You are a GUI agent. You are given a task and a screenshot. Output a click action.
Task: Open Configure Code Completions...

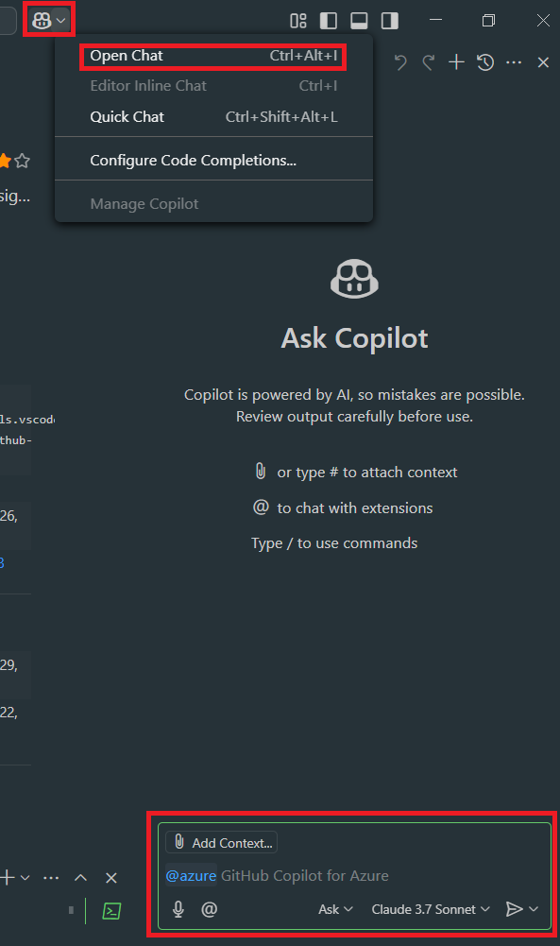click(213, 161)
